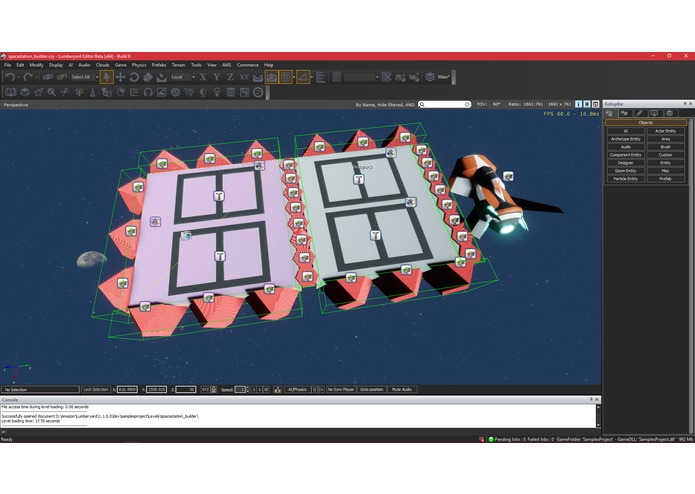Viewport: 695px width, 494px height.
Task: Click the Unlink objects chain icon
Action: 62,77
